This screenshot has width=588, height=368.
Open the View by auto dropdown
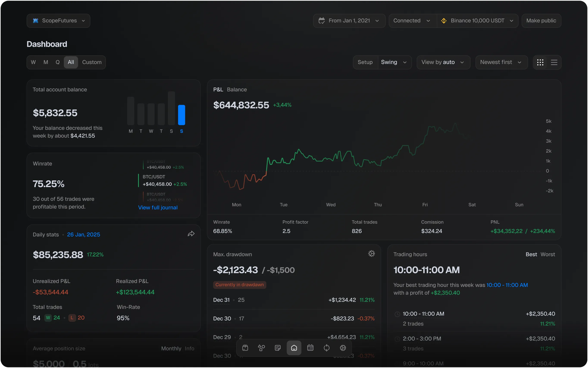444,62
